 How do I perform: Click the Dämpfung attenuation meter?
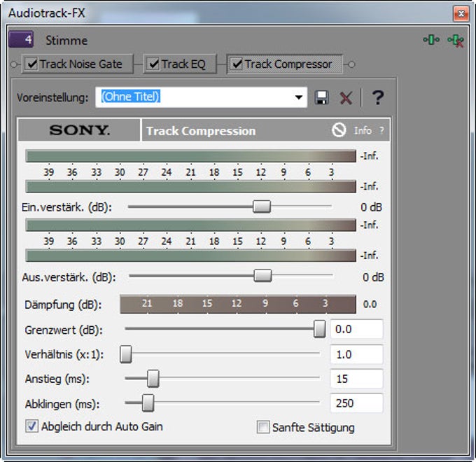(x=238, y=304)
